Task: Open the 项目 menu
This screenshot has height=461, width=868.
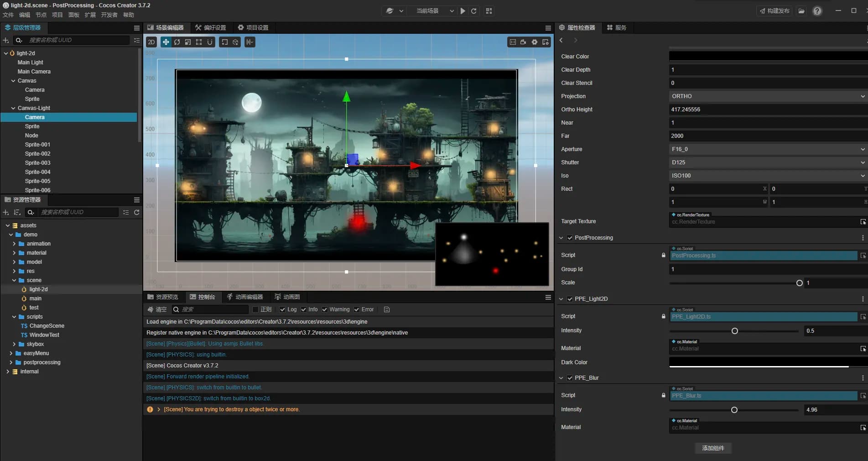Action: pos(57,15)
